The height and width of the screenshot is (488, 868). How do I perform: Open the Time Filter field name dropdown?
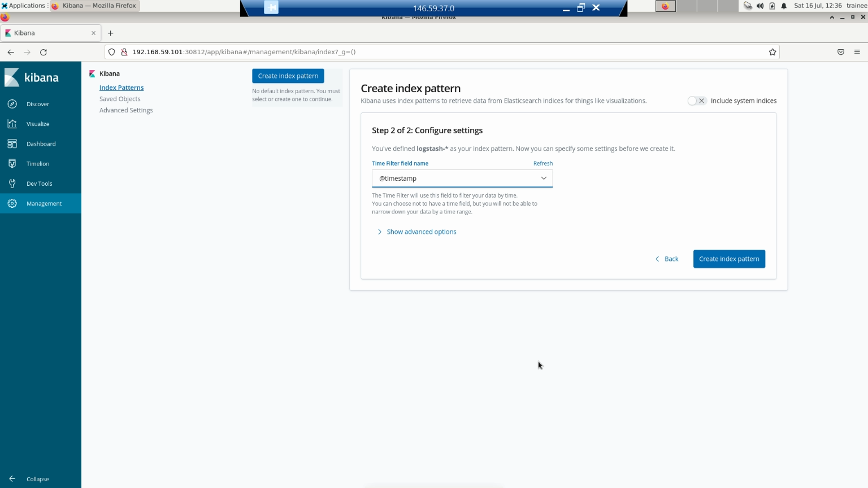tap(462, 178)
